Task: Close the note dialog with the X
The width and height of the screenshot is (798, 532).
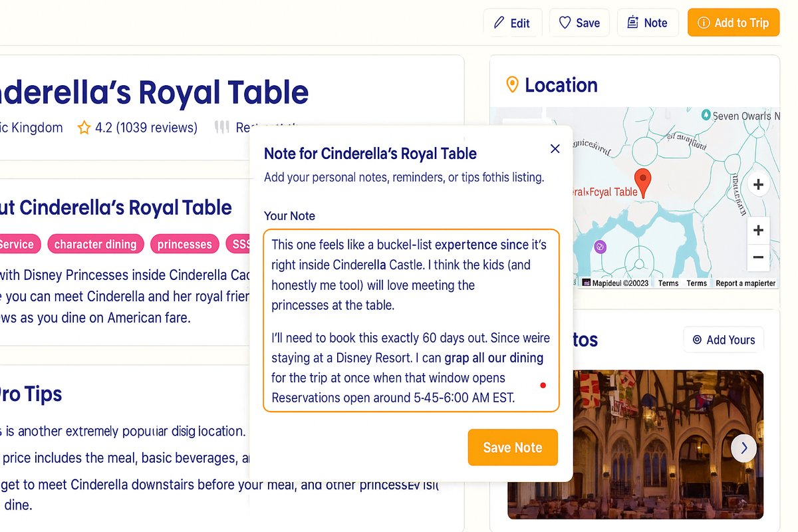Action: [x=555, y=149]
